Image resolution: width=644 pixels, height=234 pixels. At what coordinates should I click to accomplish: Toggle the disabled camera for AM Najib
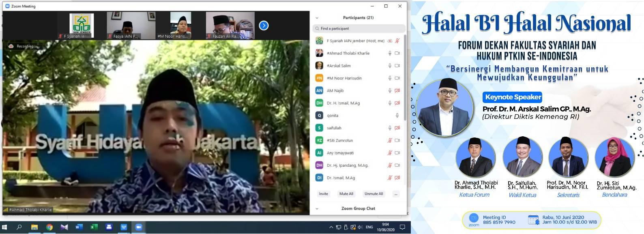click(x=397, y=91)
